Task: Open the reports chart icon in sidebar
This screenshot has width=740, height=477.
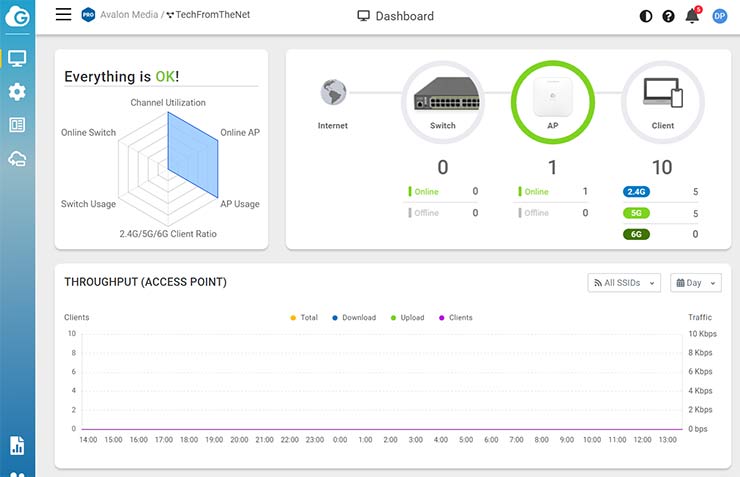Action: click(17, 445)
